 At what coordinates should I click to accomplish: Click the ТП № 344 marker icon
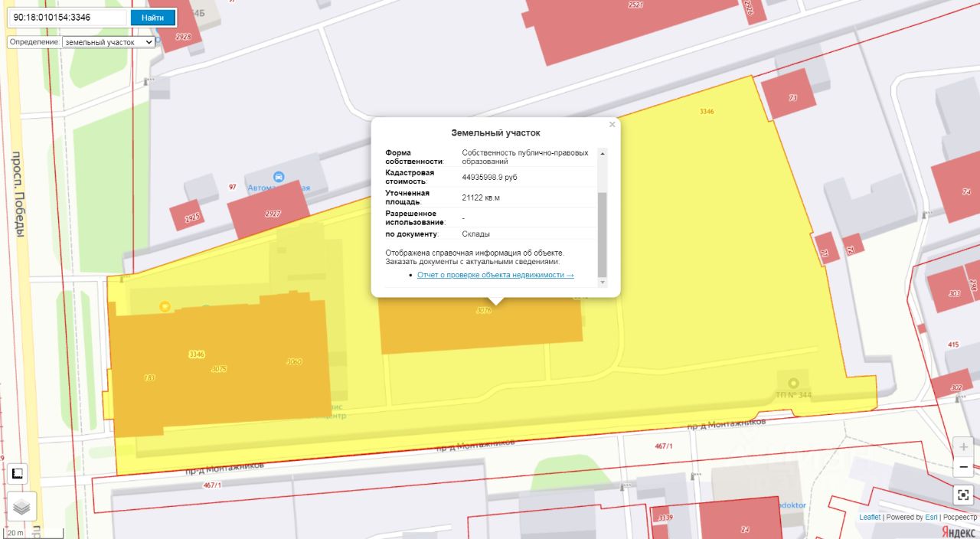pos(793,382)
